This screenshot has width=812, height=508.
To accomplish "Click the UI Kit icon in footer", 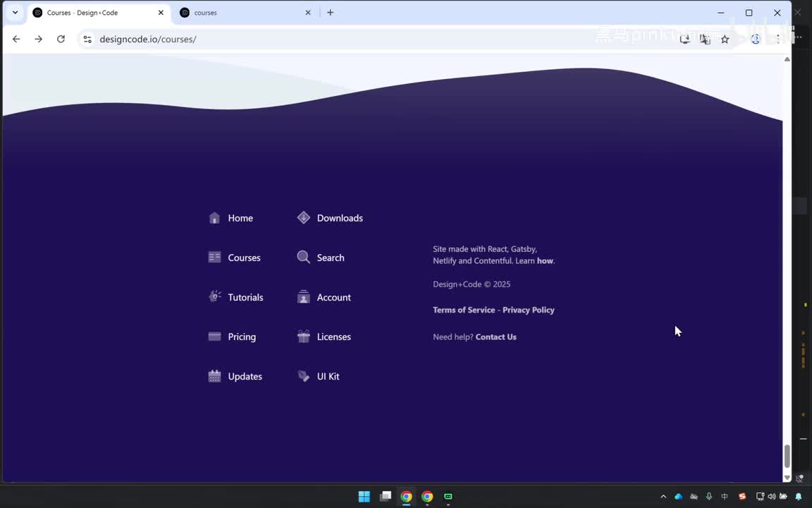I will pos(304,376).
